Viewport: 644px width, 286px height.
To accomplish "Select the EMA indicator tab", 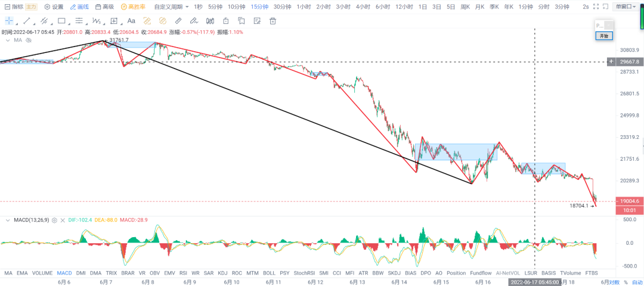I will pos(23,273).
